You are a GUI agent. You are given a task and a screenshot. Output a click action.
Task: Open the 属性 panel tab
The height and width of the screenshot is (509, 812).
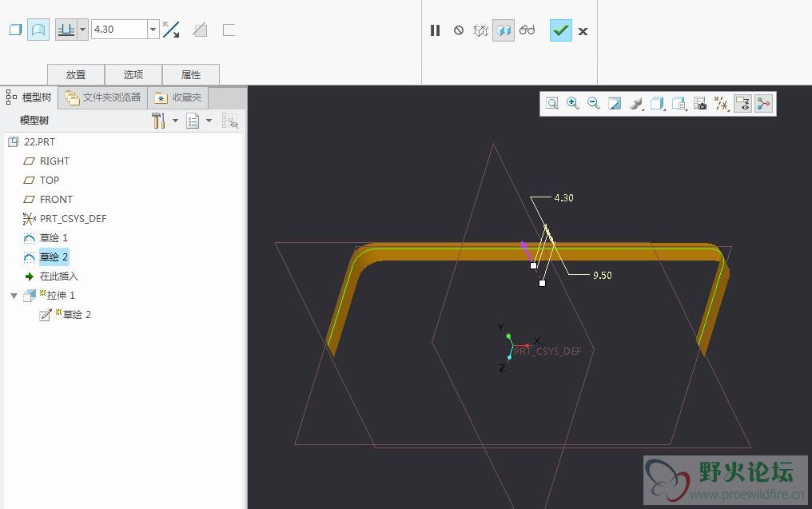[x=190, y=74]
